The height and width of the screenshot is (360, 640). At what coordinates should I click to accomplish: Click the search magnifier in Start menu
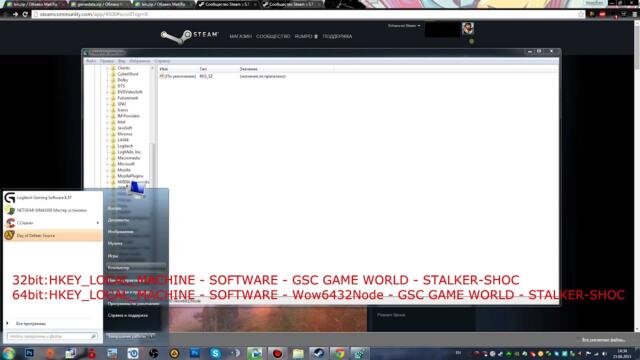click(x=93, y=336)
